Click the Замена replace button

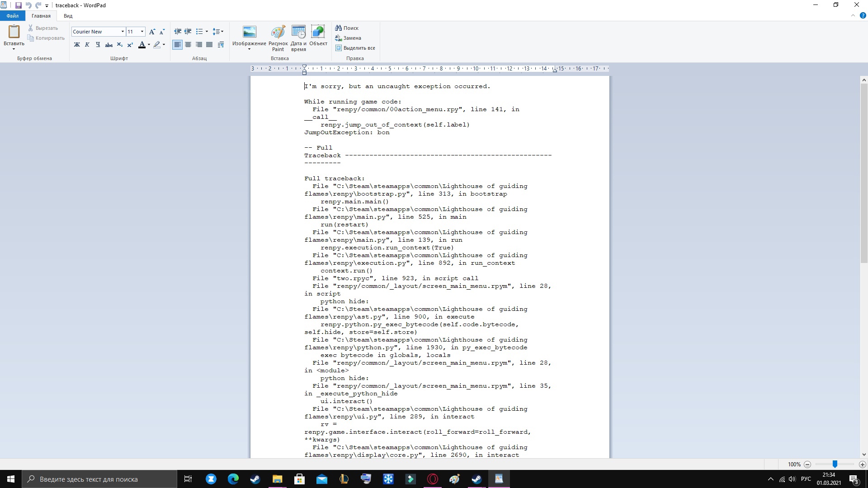click(348, 38)
